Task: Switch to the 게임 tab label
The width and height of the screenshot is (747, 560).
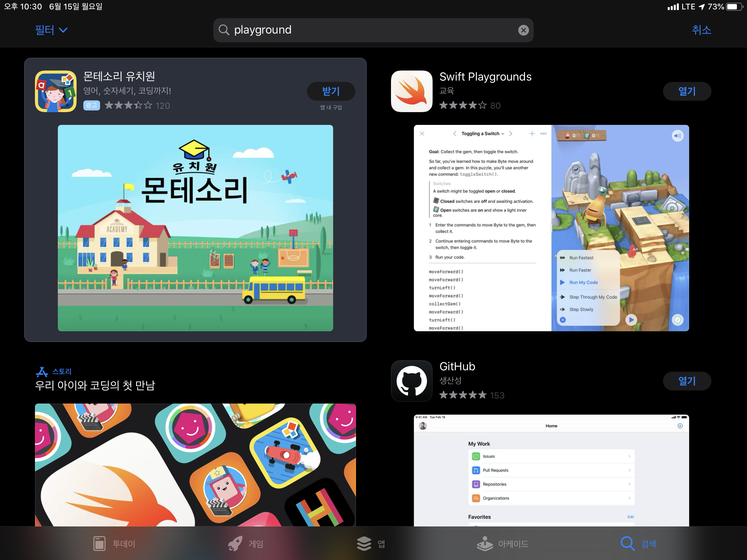Action: (256, 544)
